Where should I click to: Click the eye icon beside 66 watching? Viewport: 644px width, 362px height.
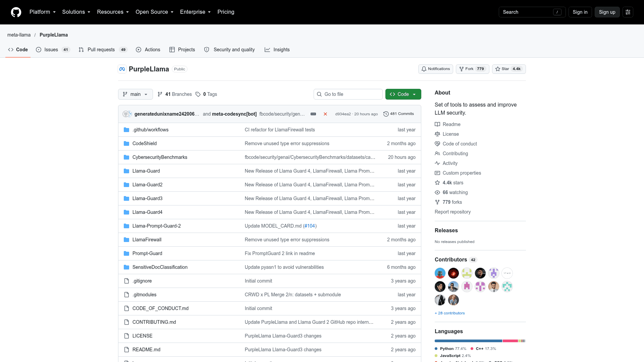tap(437, 192)
